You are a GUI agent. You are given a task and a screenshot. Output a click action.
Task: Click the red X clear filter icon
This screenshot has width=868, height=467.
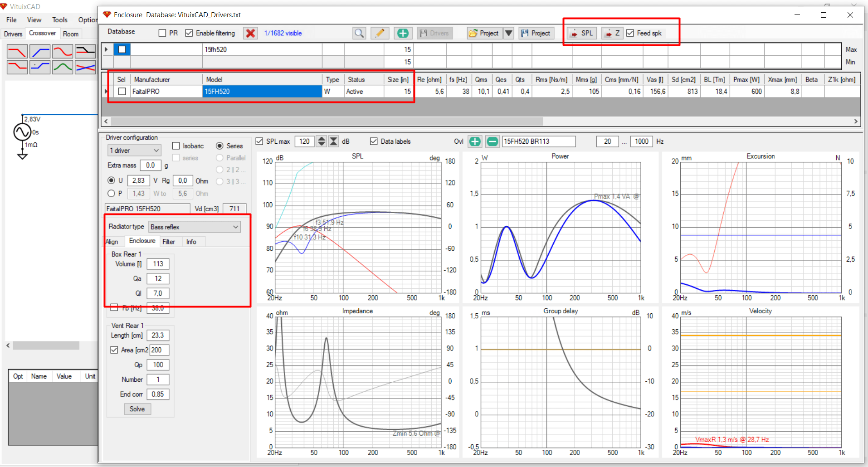(x=250, y=33)
